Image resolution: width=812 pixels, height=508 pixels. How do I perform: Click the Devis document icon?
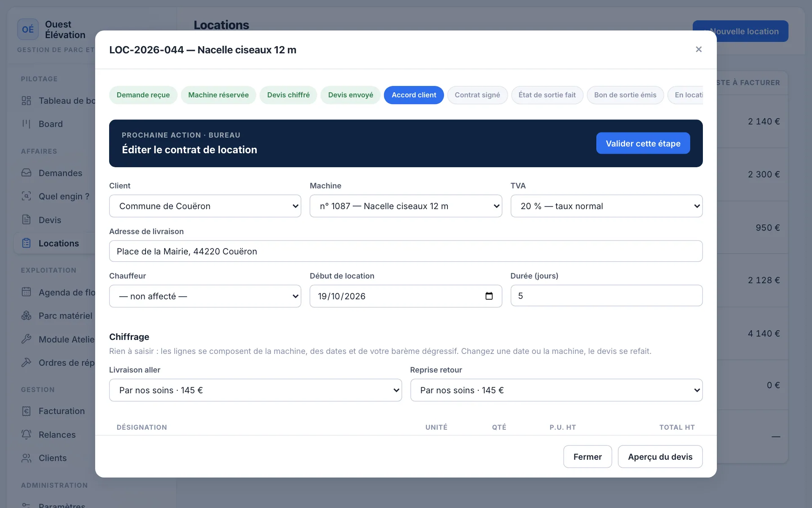[x=26, y=220]
